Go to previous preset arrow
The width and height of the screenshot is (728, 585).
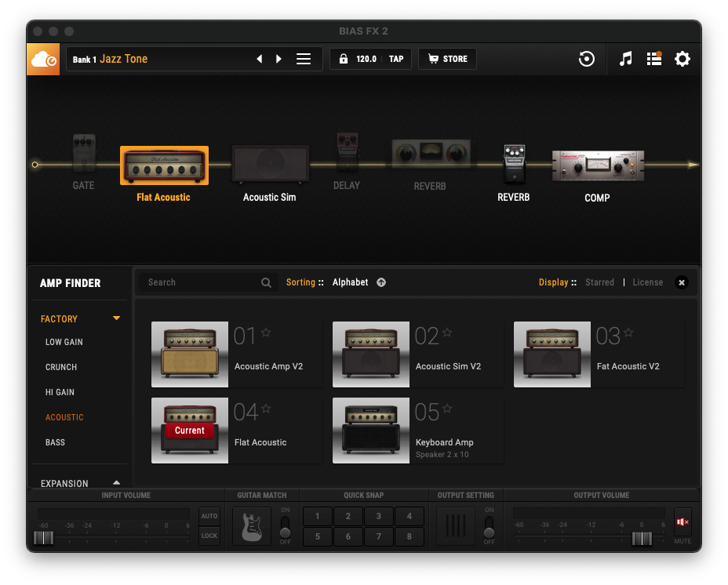click(260, 59)
